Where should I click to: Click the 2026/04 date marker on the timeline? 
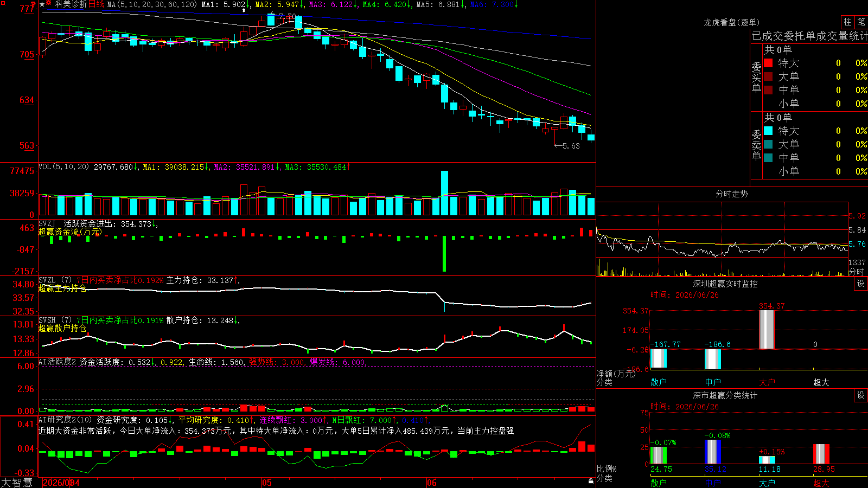[61, 483]
